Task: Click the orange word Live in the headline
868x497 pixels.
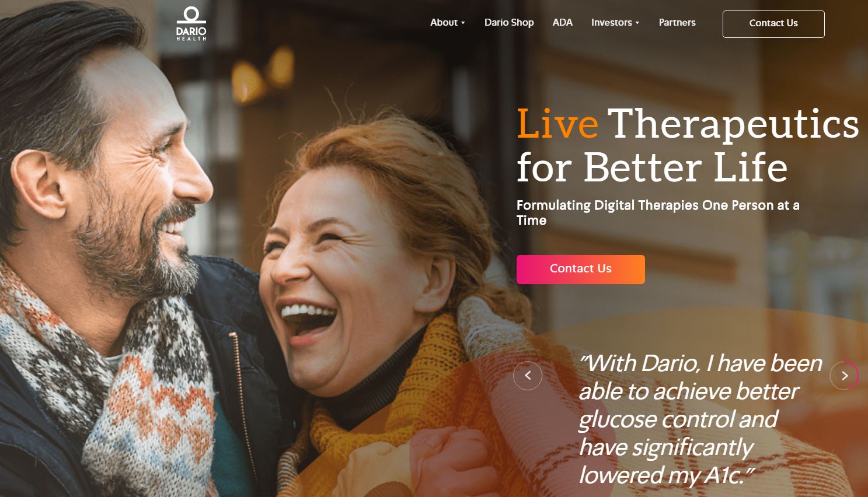Action: click(557, 124)
